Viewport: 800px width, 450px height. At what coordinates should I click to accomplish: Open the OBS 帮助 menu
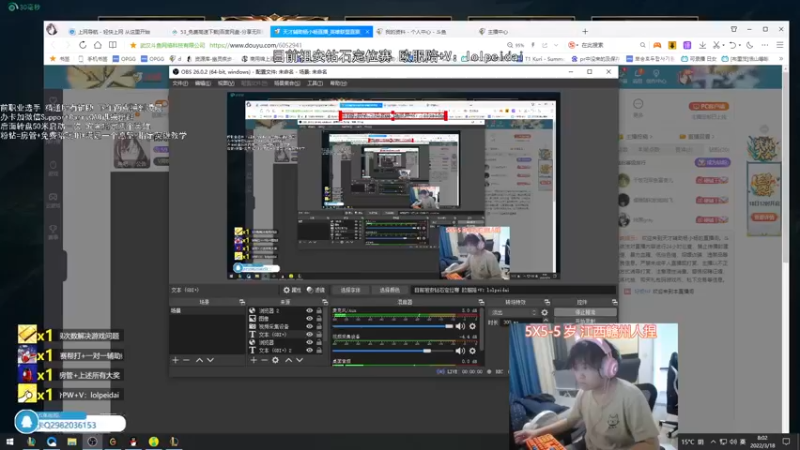(x=338, y=83)
